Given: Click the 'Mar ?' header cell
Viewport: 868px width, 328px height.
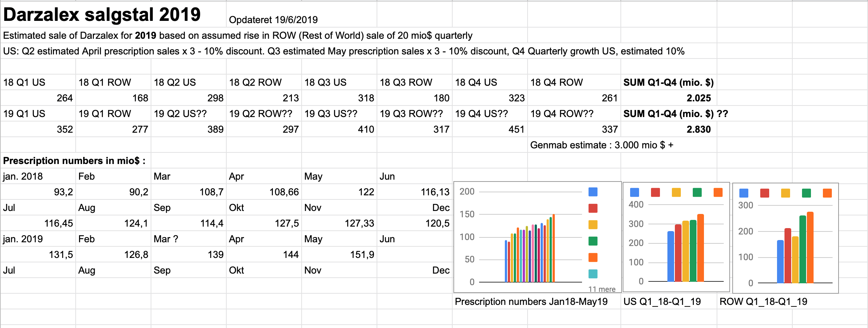Looking at the screenshot, I should tap(189, 239).
